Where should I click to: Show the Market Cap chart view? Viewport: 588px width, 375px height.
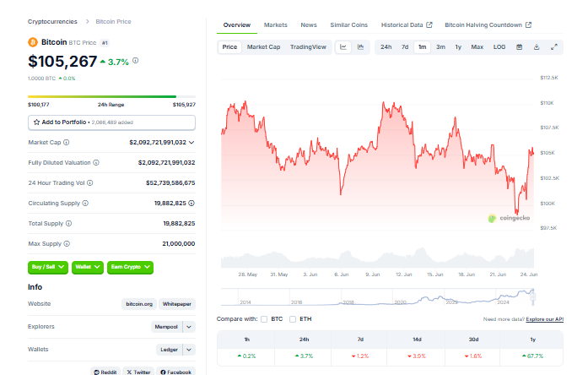263,47
